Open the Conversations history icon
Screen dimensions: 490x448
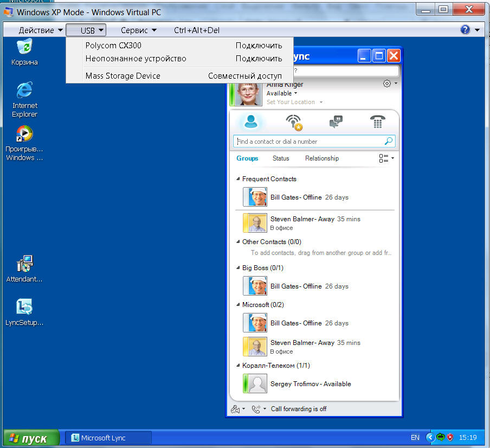(x=336, y=121)
